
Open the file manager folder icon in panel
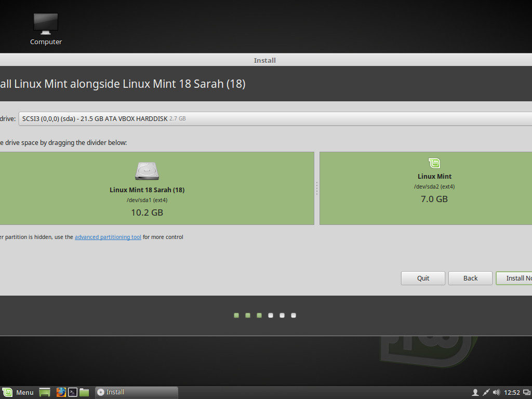(84, 392)
